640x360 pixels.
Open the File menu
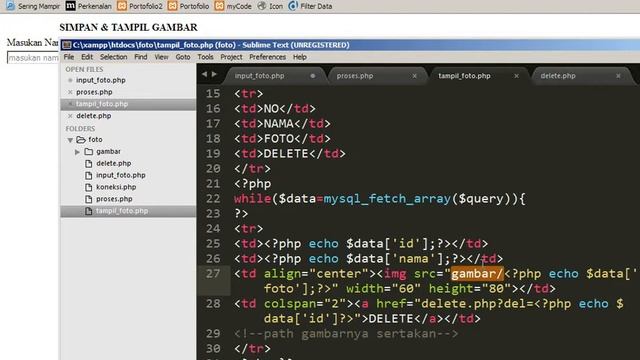(69, 57)
